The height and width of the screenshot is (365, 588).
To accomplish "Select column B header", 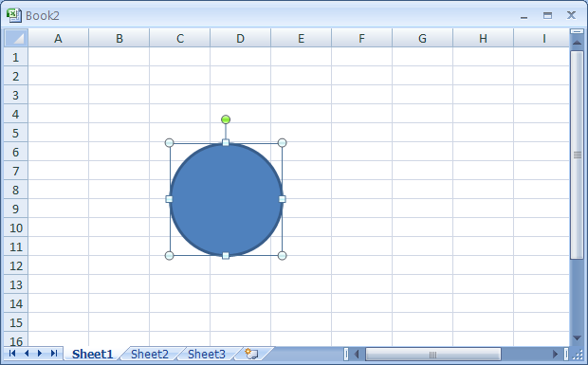I will 119,38.
